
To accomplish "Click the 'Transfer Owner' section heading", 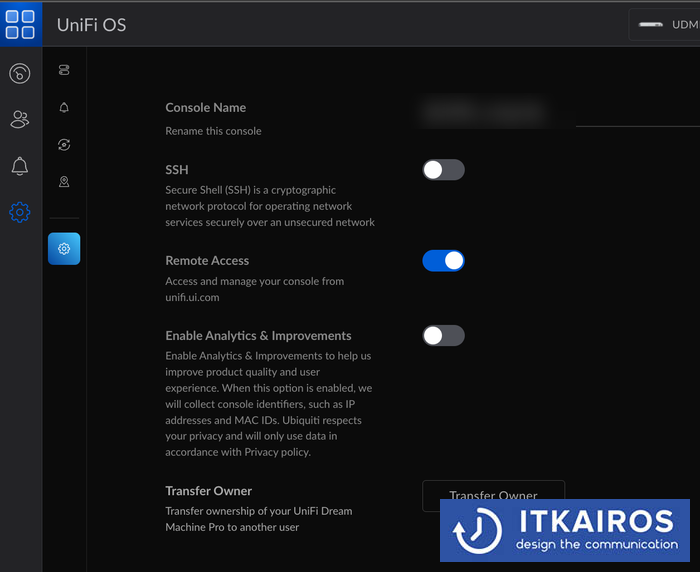I will click(208, 491).
